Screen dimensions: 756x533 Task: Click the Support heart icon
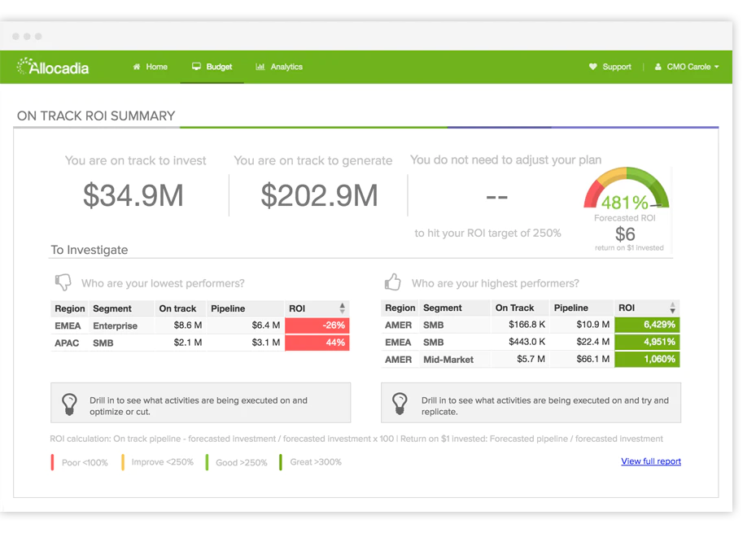click(x=593, y=67)
